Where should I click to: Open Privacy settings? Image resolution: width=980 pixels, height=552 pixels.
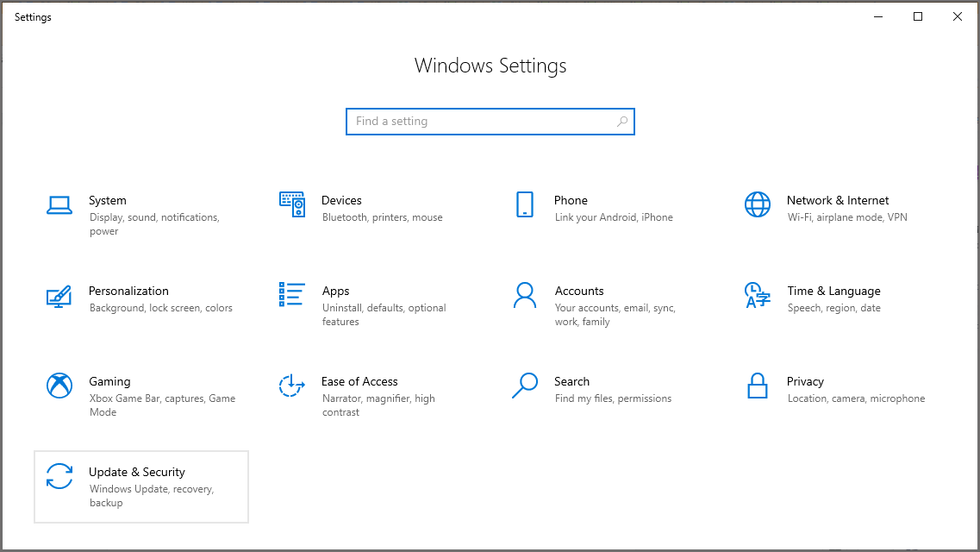tap(840, 388)
